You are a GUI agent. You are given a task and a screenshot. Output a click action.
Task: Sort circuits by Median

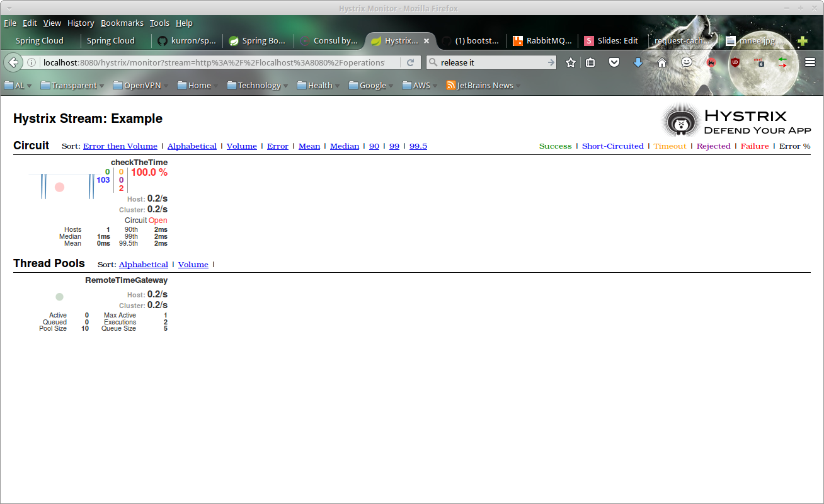pyautogui.click(x=345, y=146)
